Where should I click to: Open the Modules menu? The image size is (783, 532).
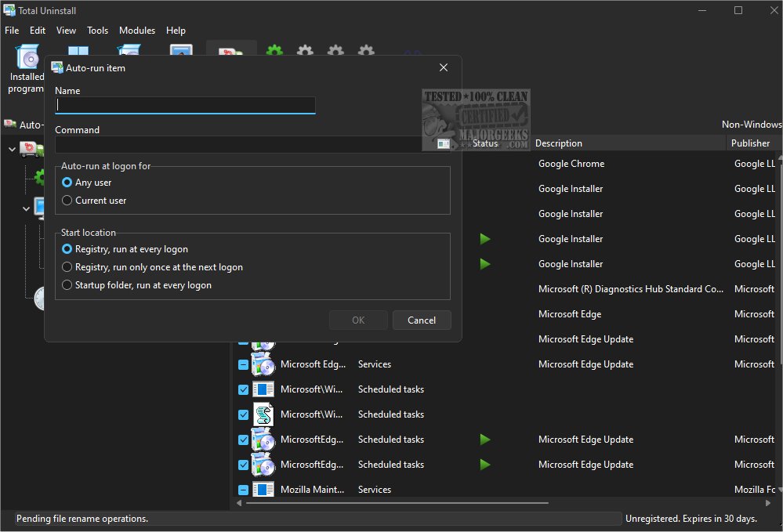point(137,31)
